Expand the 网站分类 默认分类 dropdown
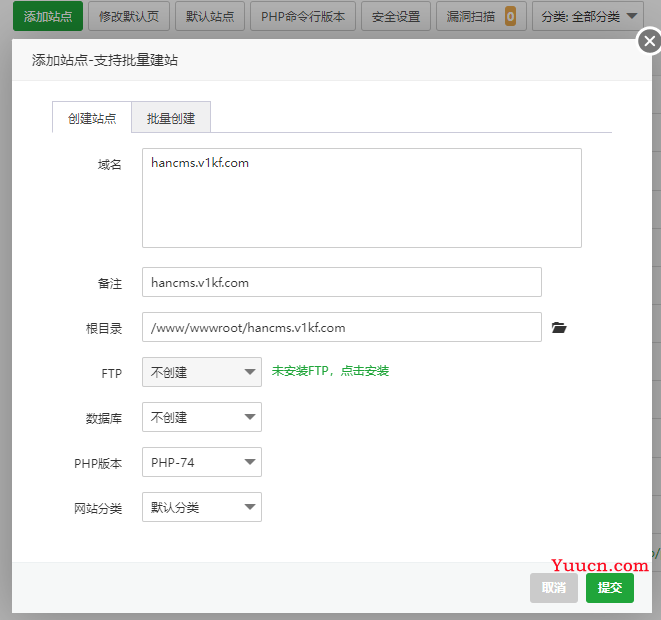The height and width of the screenshot is (620, 661). tap(202, 507)
